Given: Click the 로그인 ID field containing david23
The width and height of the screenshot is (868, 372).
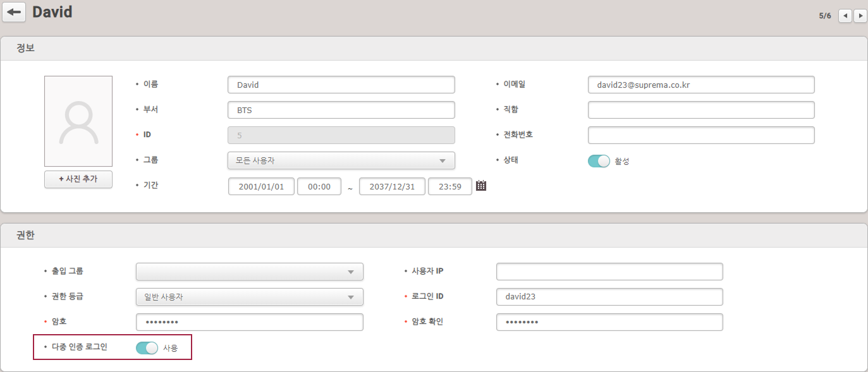Looking at the screenshot, I should (609, 297).
